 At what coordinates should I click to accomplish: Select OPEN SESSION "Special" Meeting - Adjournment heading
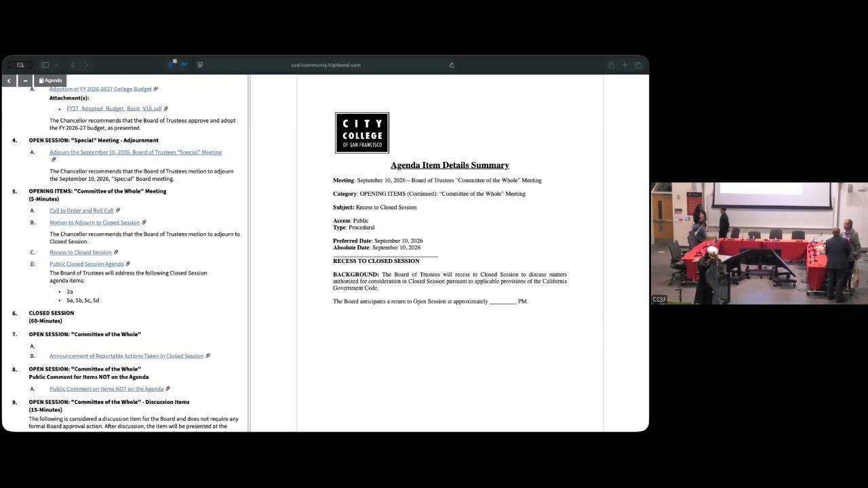pos(94,140)
